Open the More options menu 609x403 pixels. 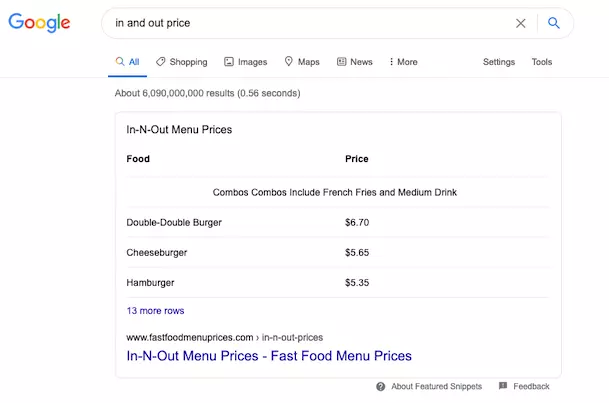(x=403, y=62)
